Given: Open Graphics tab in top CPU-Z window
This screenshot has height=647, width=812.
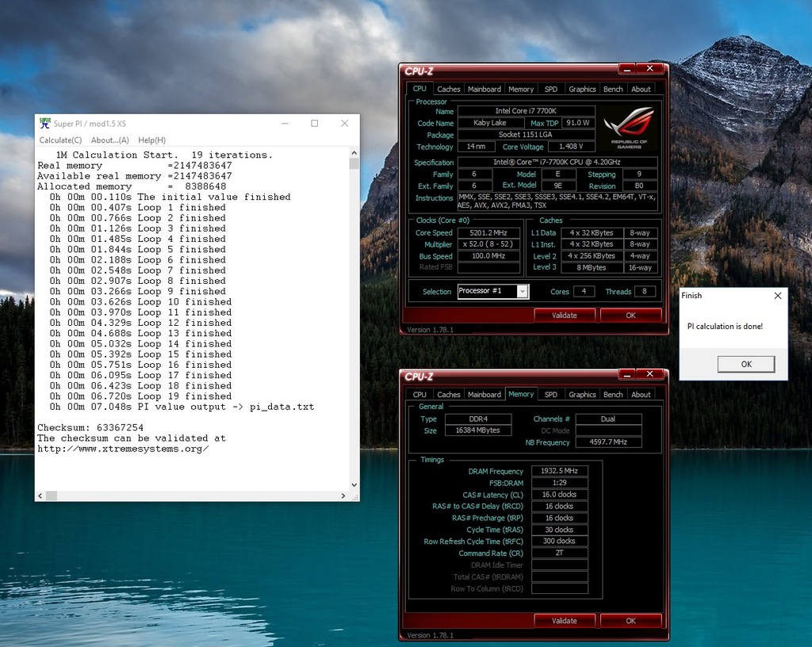Looking at the screenshot, I should [582, 89].
